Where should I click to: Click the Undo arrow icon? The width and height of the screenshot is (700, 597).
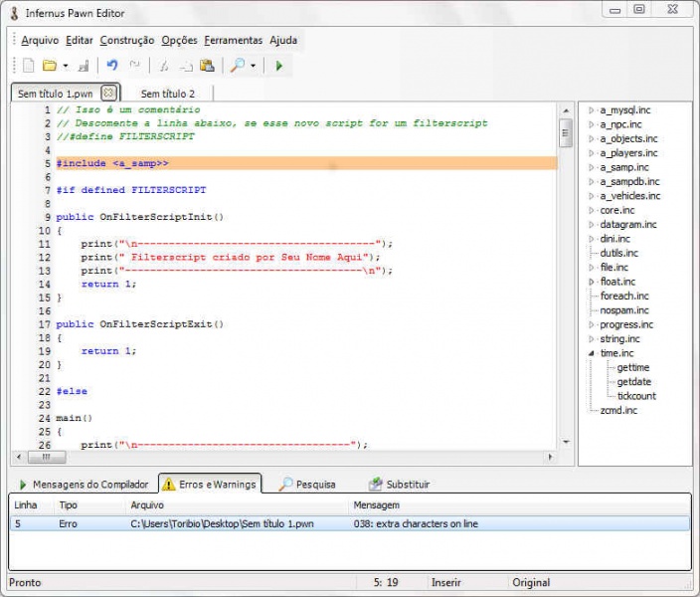pos(112,66)
